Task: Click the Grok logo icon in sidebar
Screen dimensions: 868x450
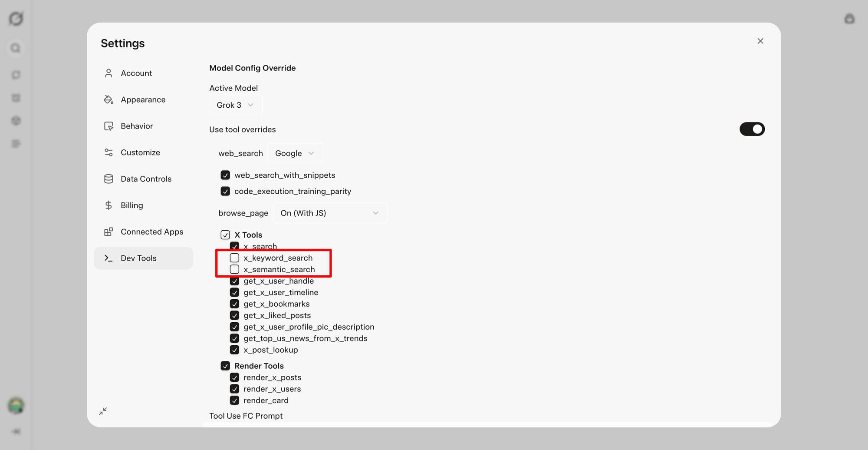Action: 16,19
